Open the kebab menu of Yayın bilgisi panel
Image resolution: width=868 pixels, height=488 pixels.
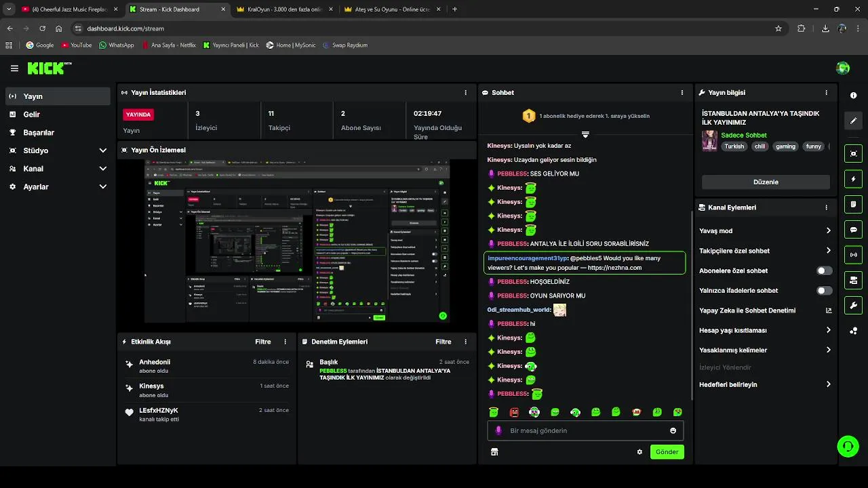(826, 92)
